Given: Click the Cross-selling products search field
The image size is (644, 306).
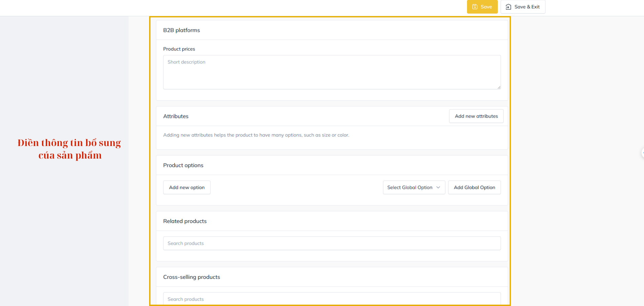Looking at the screenshot, I should 331,299.
